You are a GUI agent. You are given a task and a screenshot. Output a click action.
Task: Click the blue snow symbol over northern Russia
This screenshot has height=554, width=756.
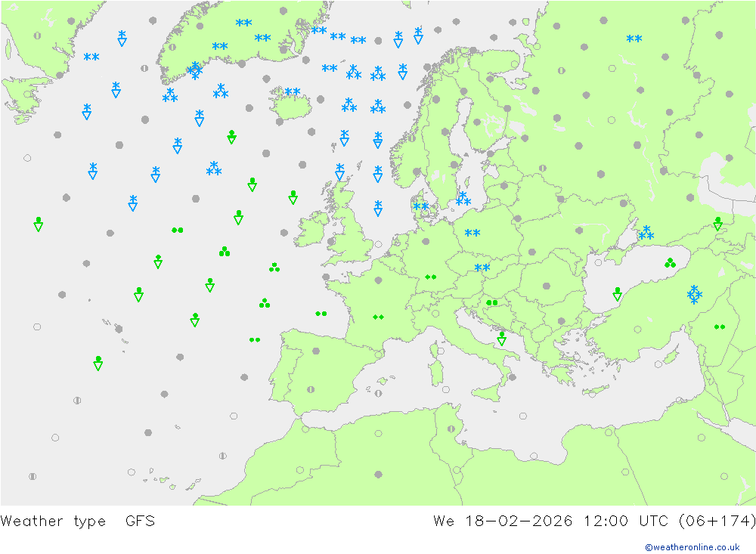point(634,39)
